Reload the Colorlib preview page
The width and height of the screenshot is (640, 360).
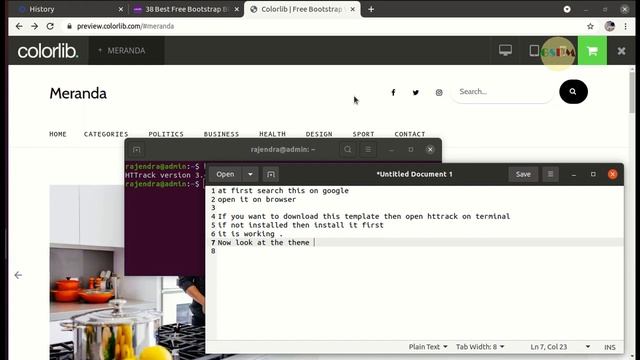(50, 26)
